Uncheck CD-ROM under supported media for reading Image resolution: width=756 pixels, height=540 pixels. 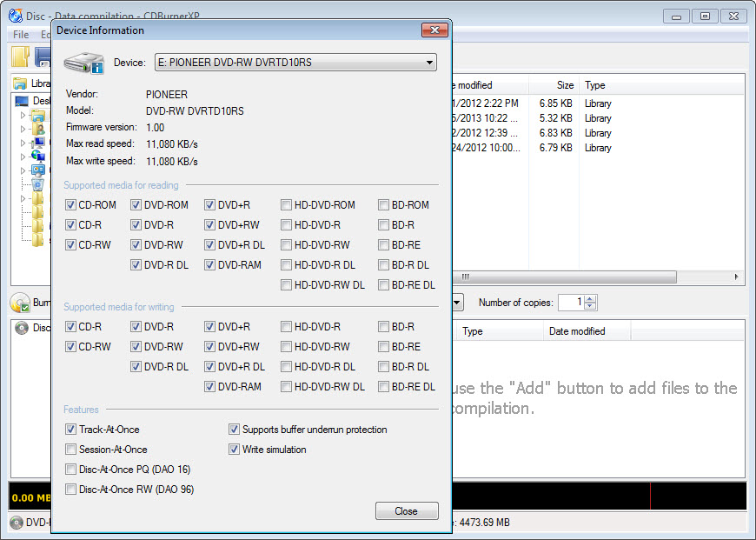click(71, 205)
